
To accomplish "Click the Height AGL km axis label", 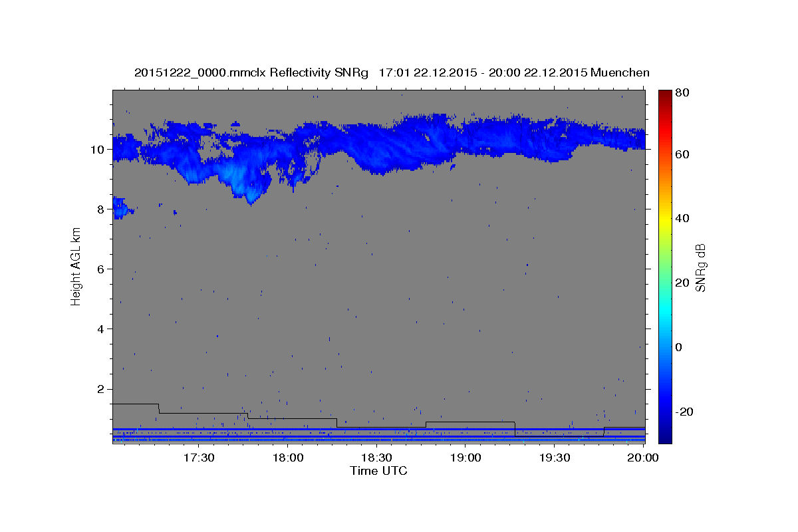I will pyautogui.click(x=76, y=266).
